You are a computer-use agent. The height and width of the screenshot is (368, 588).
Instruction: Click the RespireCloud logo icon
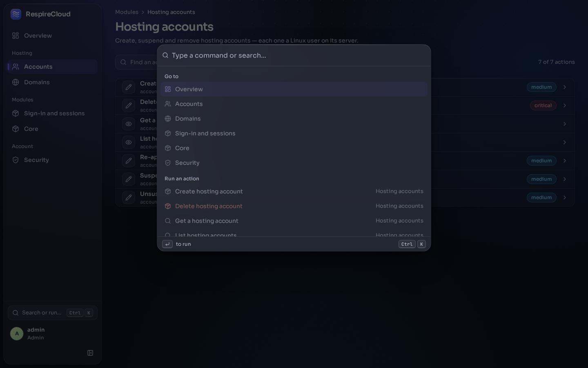[16, 14]
